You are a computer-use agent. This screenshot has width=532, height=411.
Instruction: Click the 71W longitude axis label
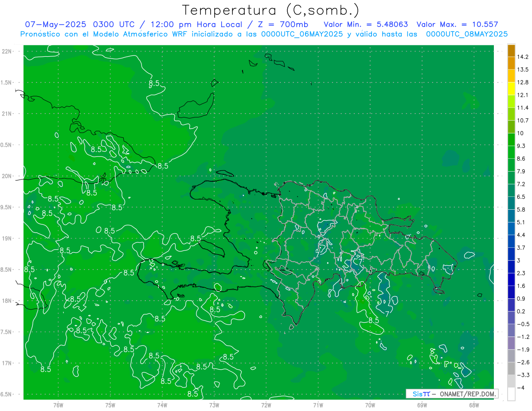(318, 405)
